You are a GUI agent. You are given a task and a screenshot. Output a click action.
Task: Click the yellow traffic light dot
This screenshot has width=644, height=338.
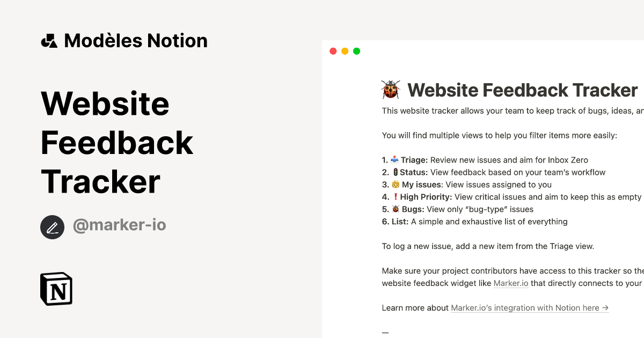(x=345, y=50)
